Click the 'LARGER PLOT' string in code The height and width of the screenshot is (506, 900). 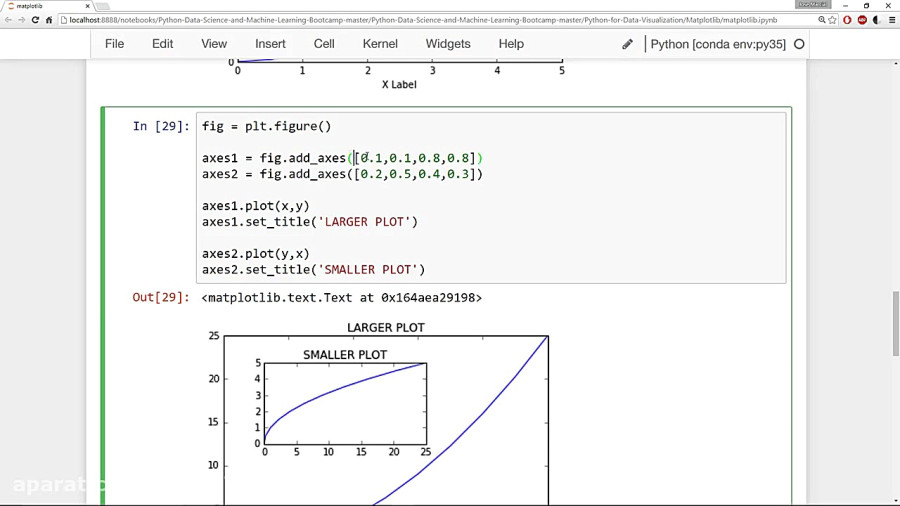coord(364,222)
